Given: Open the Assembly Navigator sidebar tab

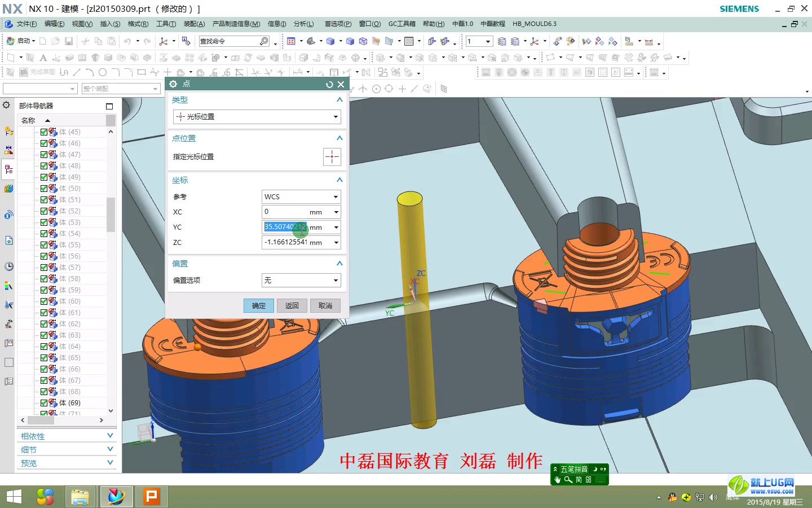Looking at the screenshot, I should (x=8, y=131).
